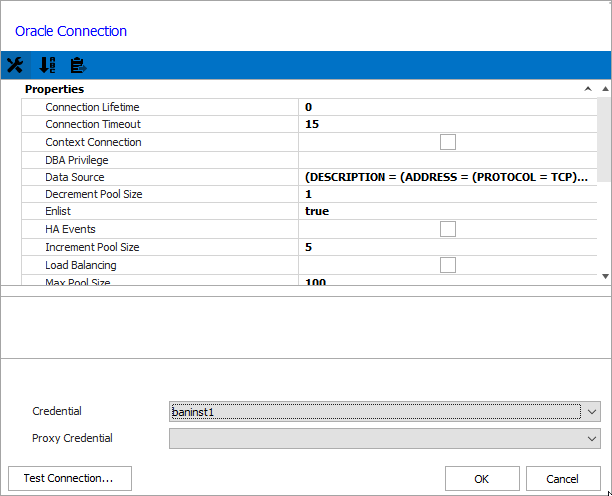Select the categorized view wrench icon
612x496 pixels.
coord(15,65)
